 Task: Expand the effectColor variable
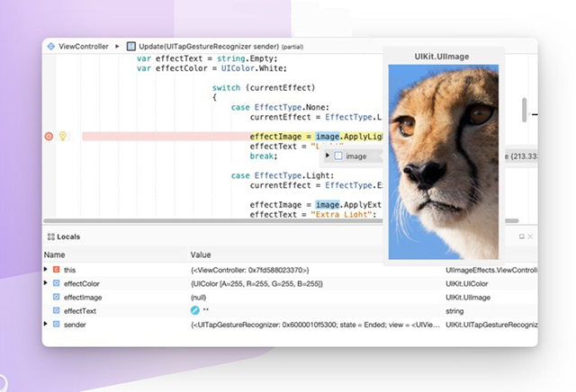[x=46, y=283]
